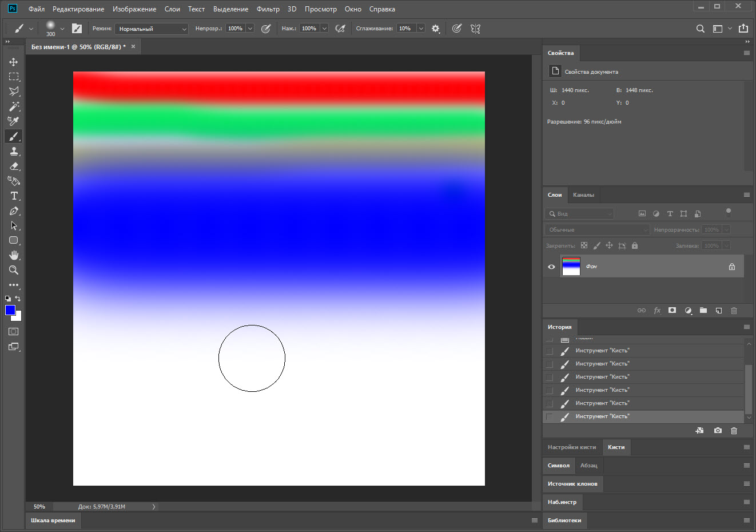756x532 pixels.
Task: Open Обычные layer blend mode dropdown
Action: point(597,229)
